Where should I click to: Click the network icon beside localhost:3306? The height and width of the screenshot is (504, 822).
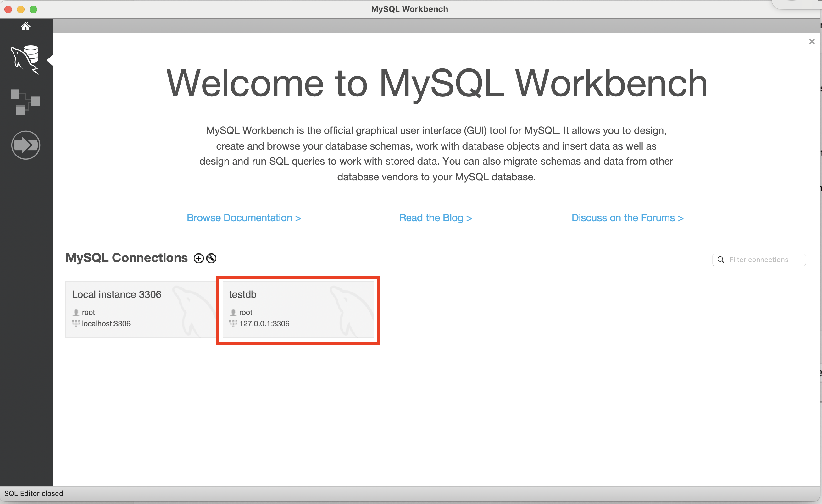[x=76, y=324]
